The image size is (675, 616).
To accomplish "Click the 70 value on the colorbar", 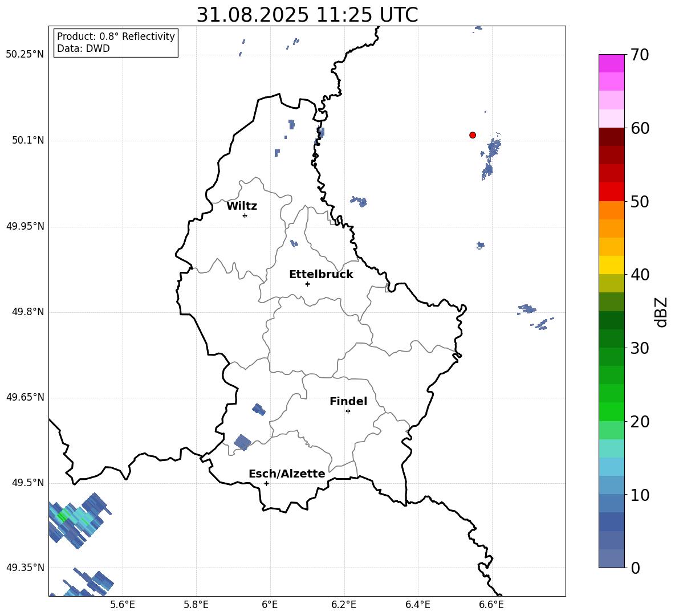I will [x=640, y=55].
